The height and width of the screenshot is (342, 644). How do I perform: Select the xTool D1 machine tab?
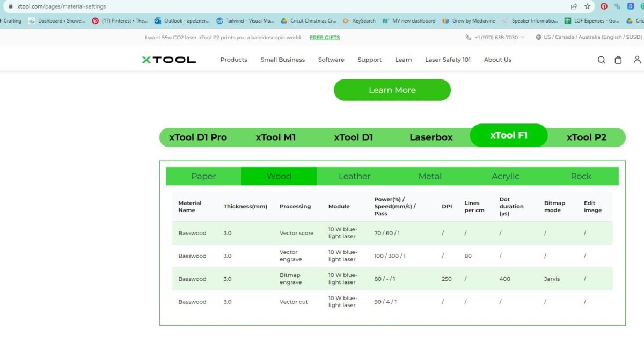coord(353,137)
